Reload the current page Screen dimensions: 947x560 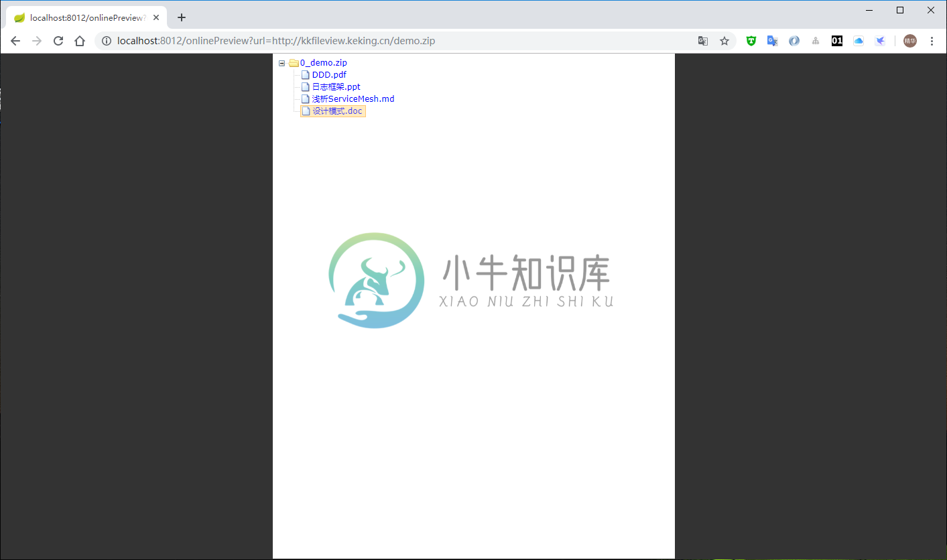(58, 41)
